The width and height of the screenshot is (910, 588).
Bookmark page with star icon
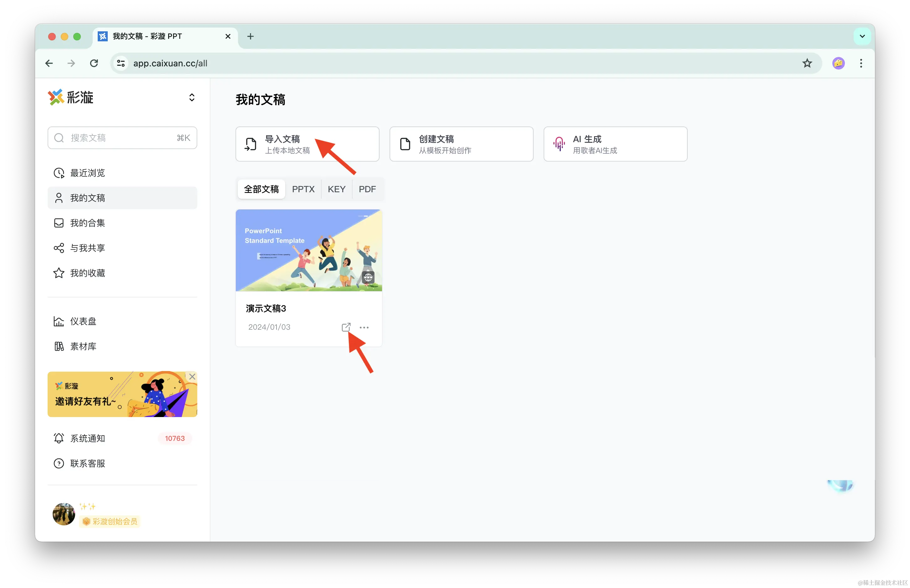point(807,63)
